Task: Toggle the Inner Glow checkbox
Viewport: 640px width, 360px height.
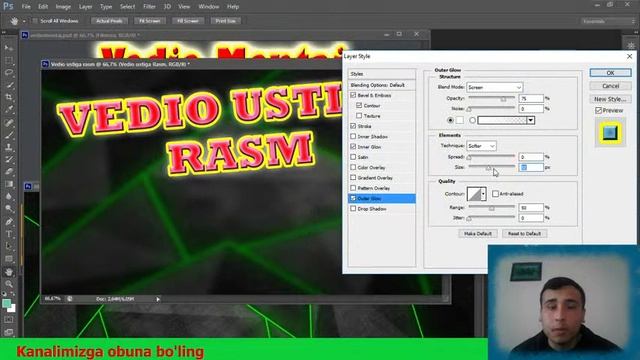Action: pos(353,147)
